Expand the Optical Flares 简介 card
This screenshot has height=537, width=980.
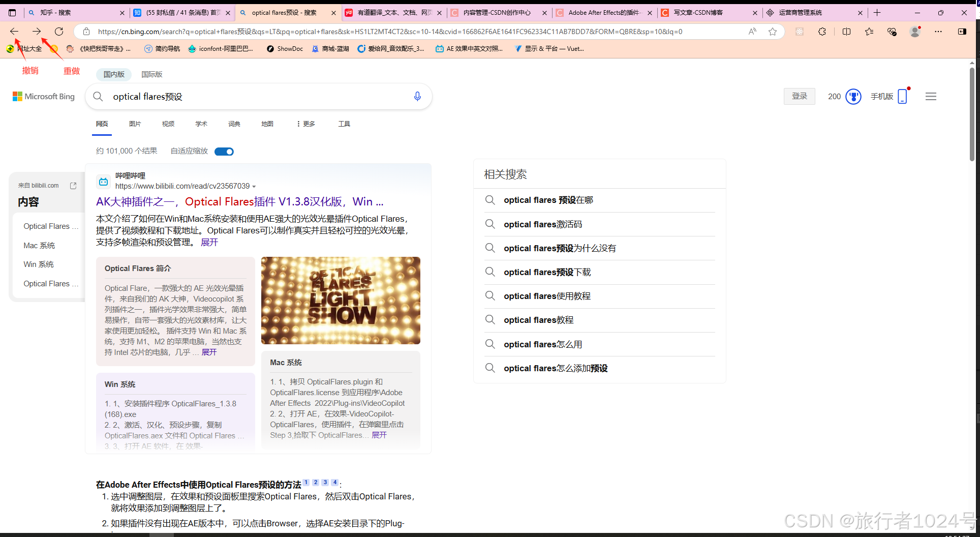coord(209,352)
